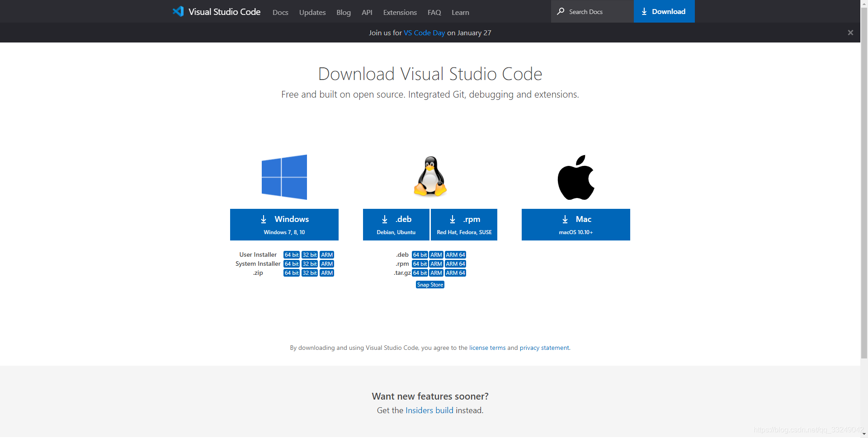Open the license terms link
The image size is (868, 438).
coord(487,348)
